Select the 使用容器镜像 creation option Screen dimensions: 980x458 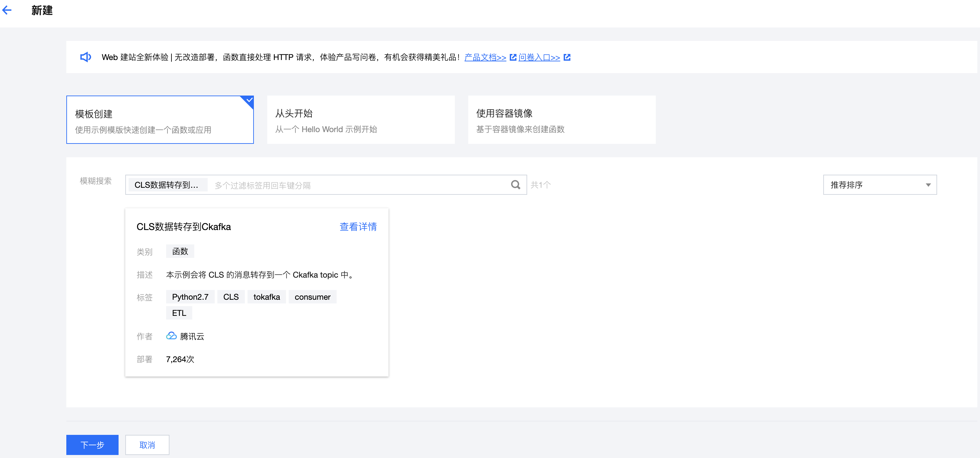[562, 120]
